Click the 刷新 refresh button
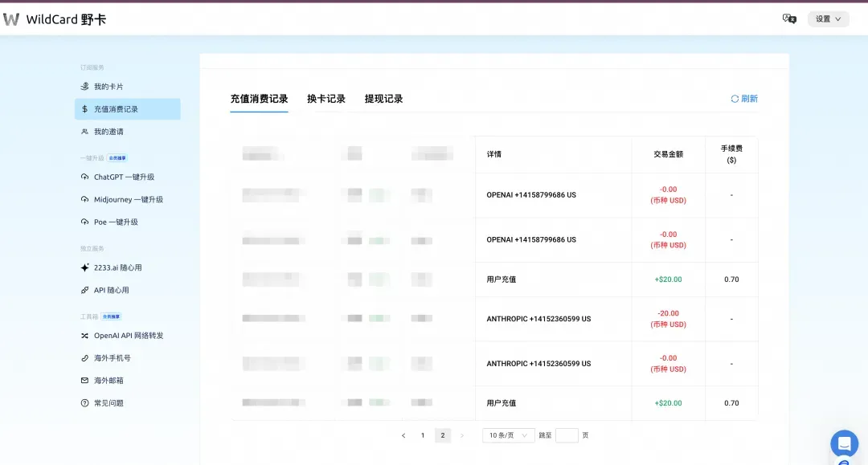 point(744,99)
